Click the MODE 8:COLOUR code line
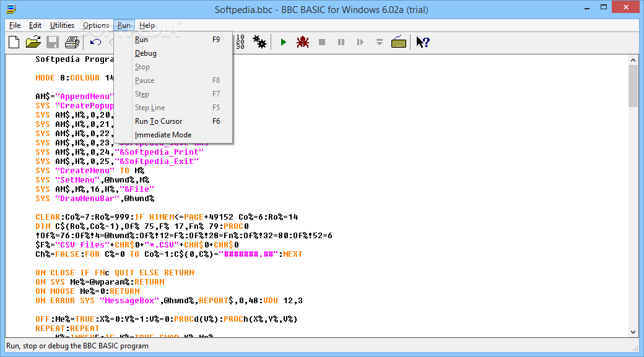 (x=74, y=78)
